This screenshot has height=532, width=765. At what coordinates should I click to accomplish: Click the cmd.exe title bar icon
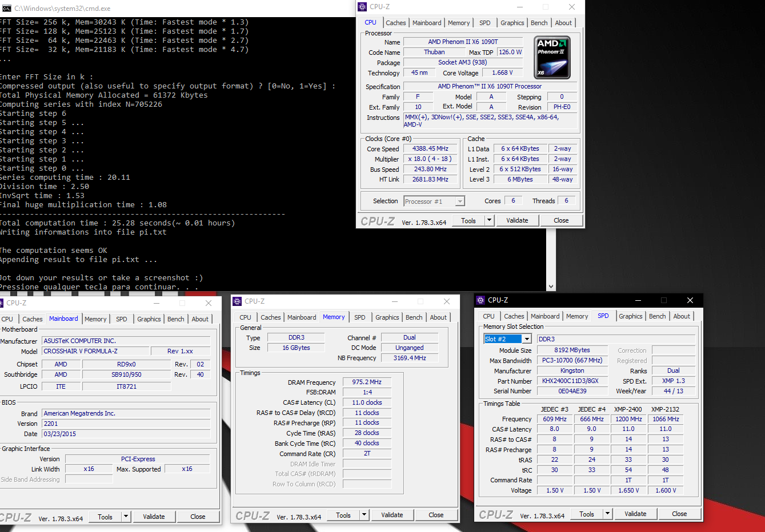7,9
